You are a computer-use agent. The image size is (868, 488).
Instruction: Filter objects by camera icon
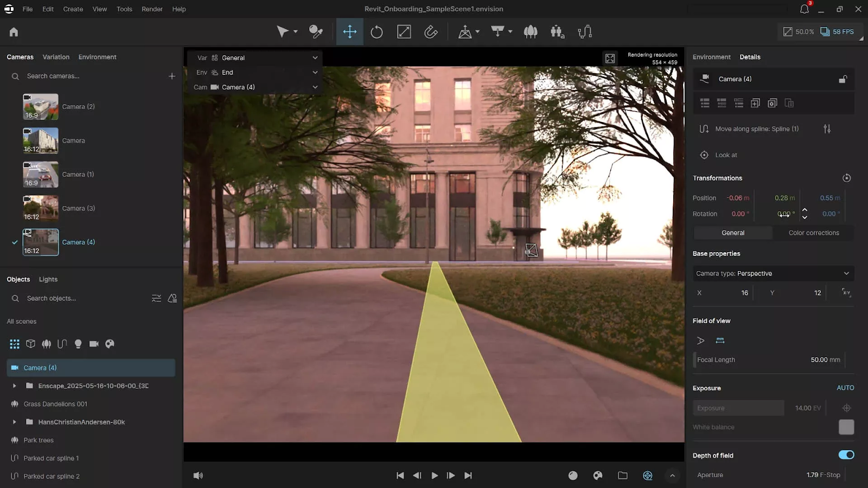tap(94, 344)
